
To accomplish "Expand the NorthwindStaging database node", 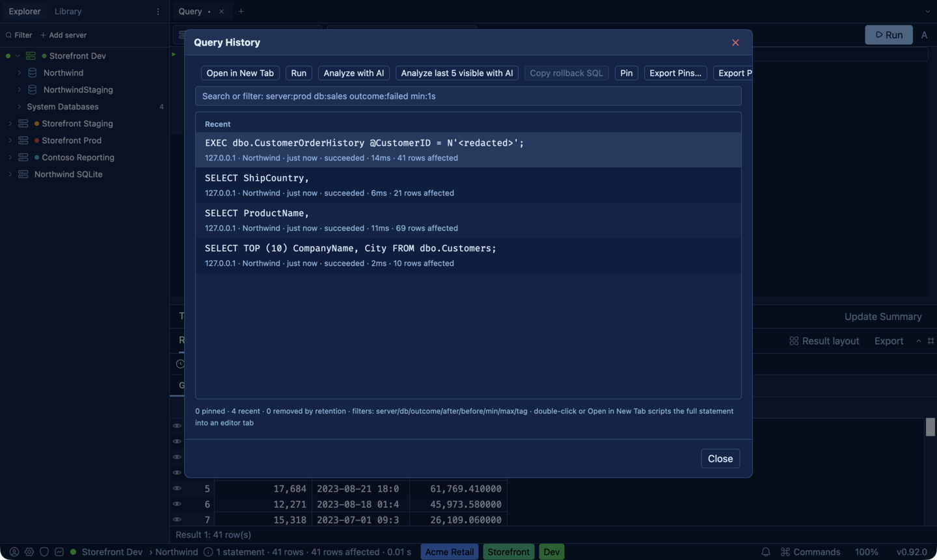I will [19, 90].
